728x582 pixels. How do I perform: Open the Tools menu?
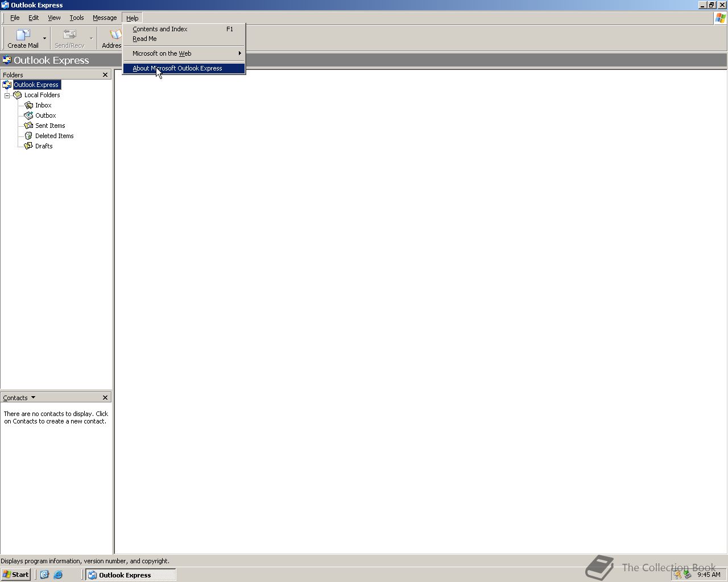[77, 18]
